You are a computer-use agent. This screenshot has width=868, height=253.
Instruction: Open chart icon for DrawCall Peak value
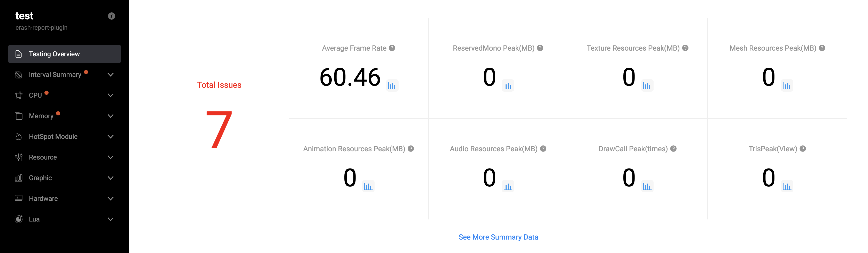point(647,186)
